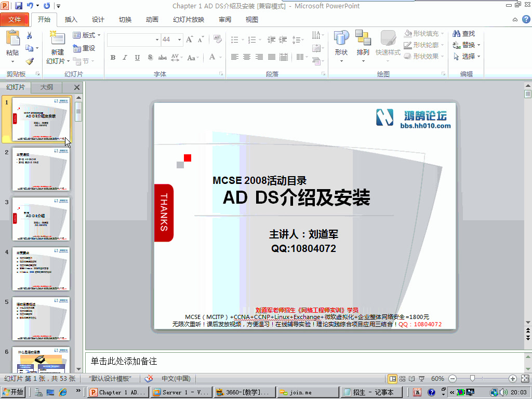Switch to the Outline (大纲) pane tab
532x399 pixels.
[46, 87]
